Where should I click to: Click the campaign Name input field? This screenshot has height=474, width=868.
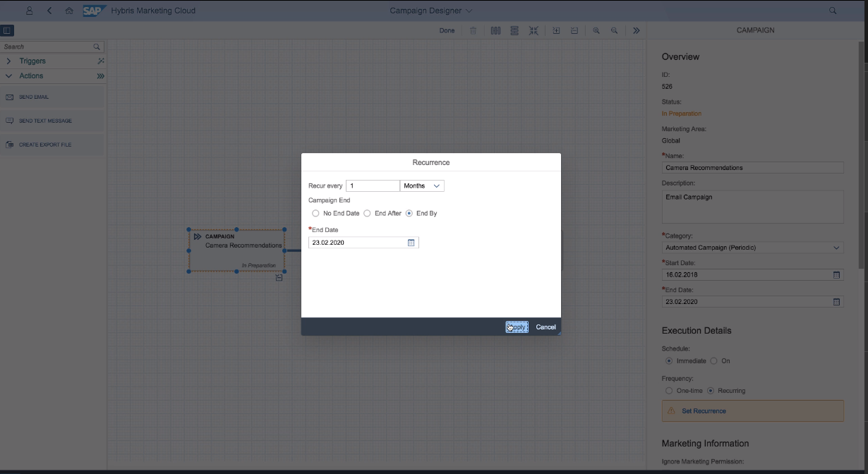click(x=753, y=168)
